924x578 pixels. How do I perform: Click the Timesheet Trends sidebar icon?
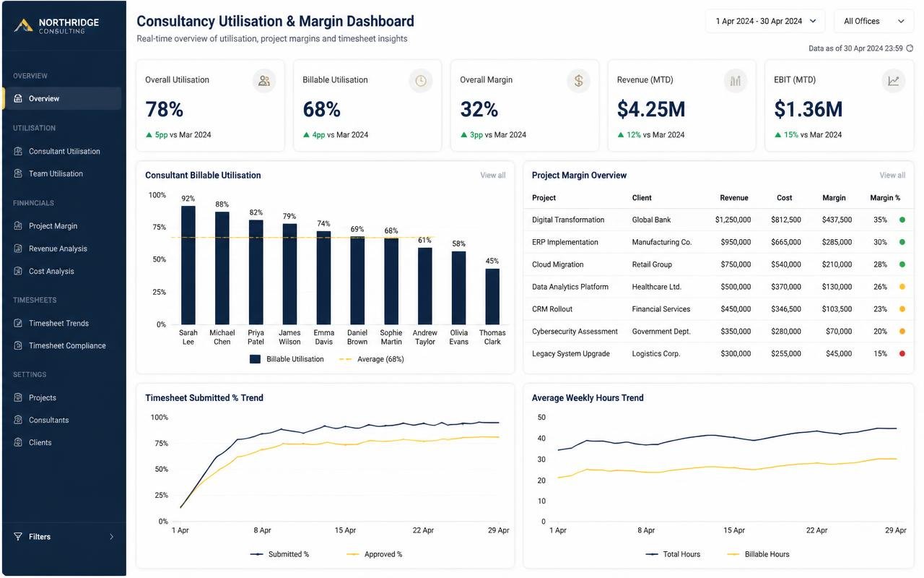point(18,323)
